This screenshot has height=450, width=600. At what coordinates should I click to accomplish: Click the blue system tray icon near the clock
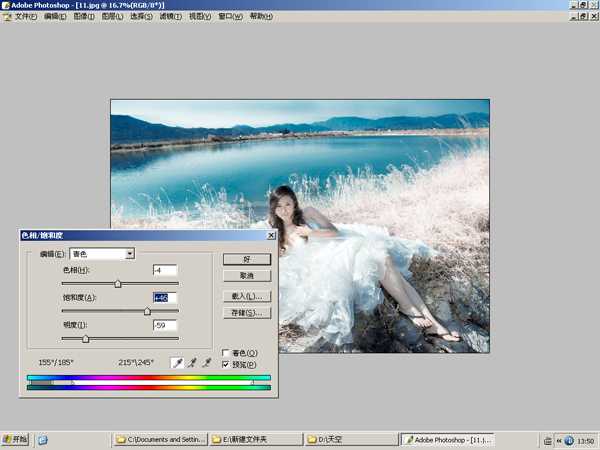[569, 440]
